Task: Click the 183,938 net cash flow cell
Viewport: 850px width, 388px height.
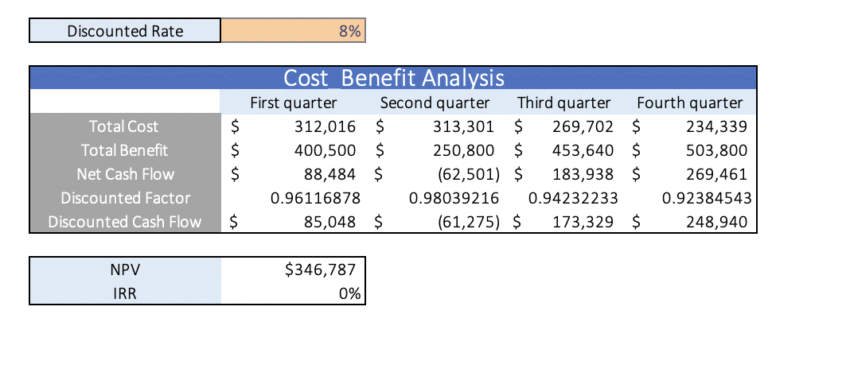Action: tap(564, 174)
